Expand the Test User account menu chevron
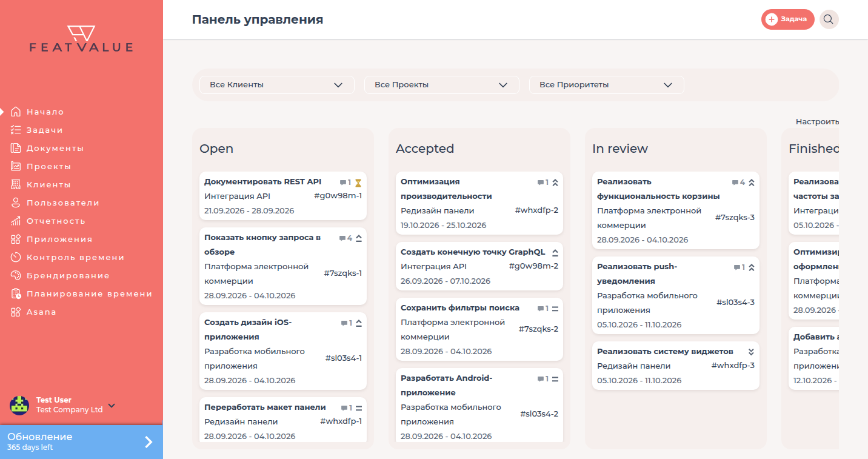The image size is (868, 459). pyautogui.click(x=112, y=406)
